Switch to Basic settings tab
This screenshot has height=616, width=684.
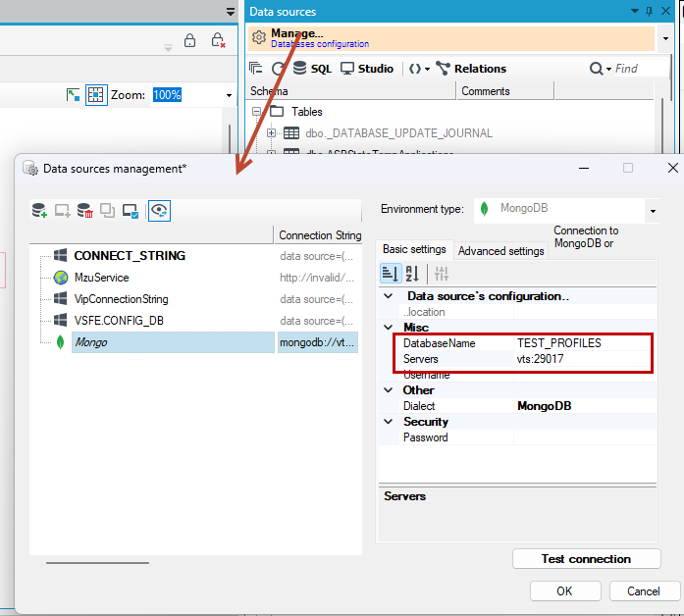(414, 249)
